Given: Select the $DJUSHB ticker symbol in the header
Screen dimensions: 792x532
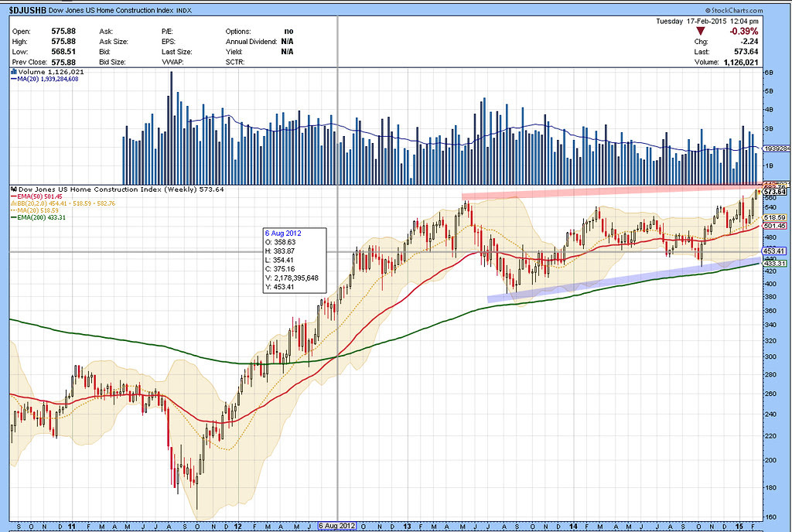Looking at the screenshot, I should 27,10.
